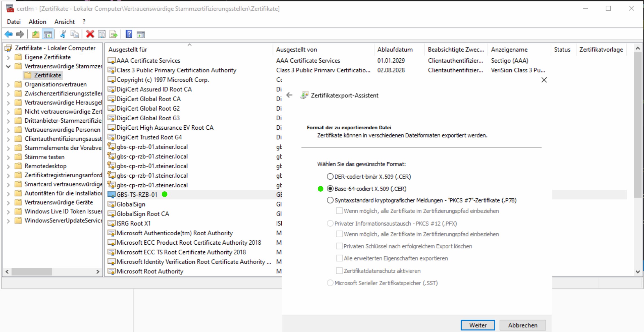Select DER-codiert-binär X.509 radio option
644x332 pixels.
click(x=330, y=177)
